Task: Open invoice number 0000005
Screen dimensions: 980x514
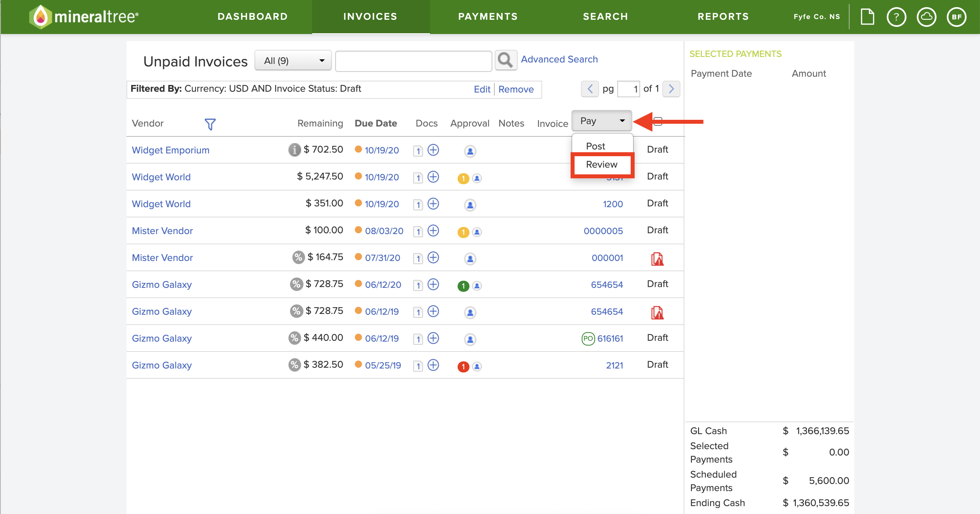Action: click(603, 231)
